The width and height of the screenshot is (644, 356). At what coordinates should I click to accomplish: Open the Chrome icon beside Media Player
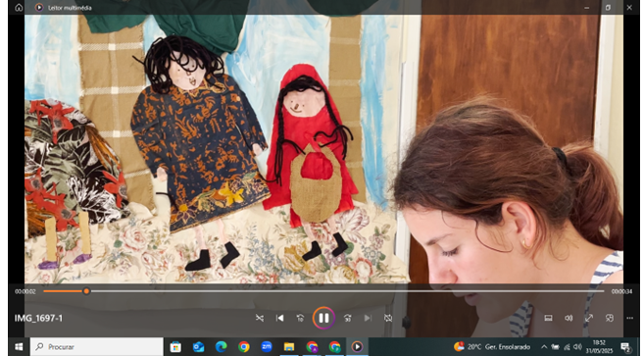334,346
